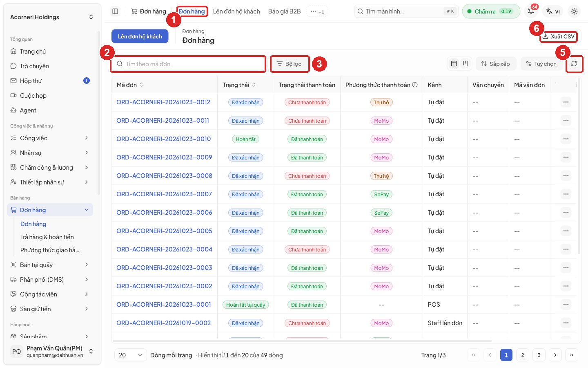
Task: Click the Sắp xếp sort button
Action: pyautogui.click(x=496, y=64)
